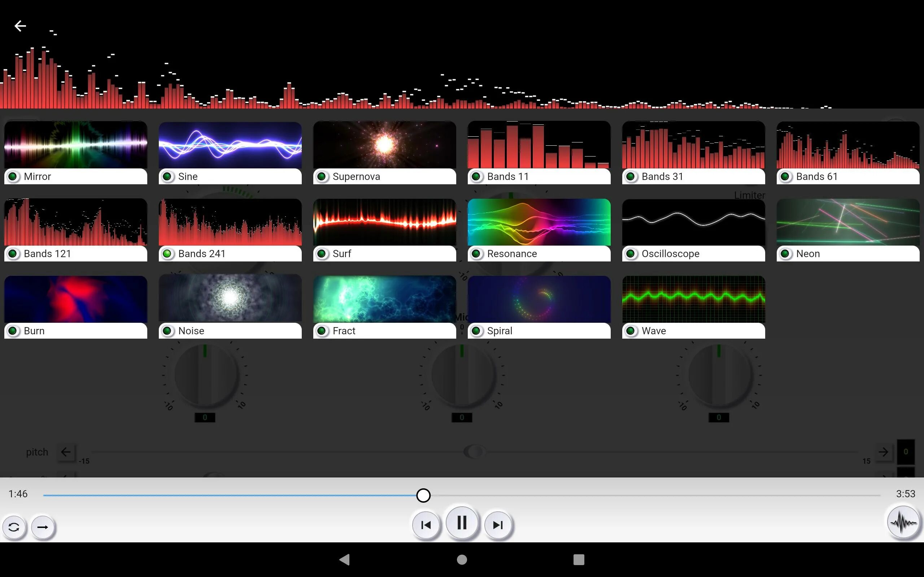Pick the Neon laser visualization thumbnail
This screenshot has height=577, width=924.
[x=847, y=222]
